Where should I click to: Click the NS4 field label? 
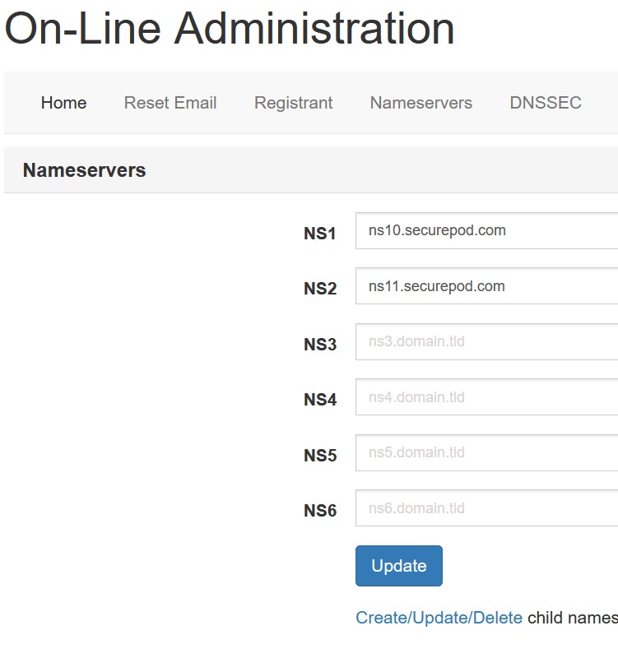(x=320, y=400)
